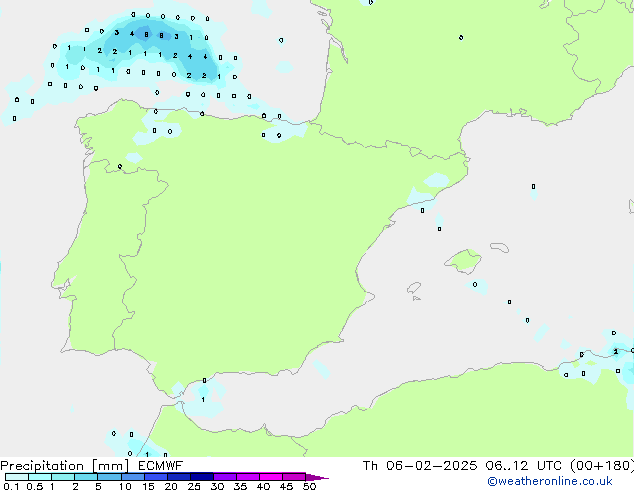Click the 15–20 mm legend color box

155,477
